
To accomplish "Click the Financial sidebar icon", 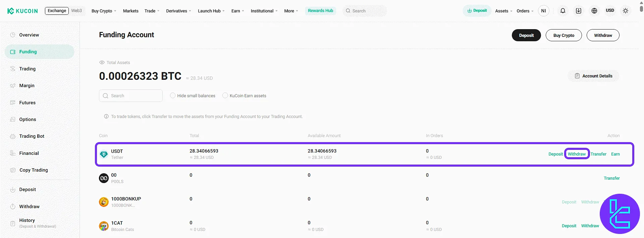I will pyautogui.click(x=13, y=153).
